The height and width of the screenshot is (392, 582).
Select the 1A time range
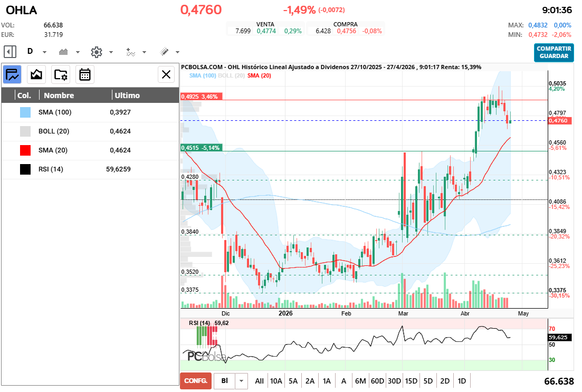tap(327, 380)
